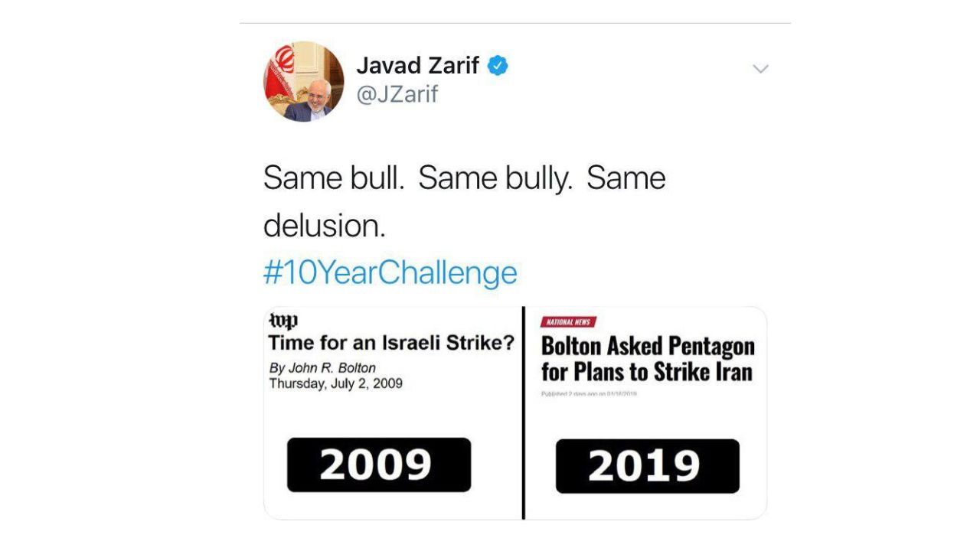This screenshot has width=980, height=551.
Task: Open the #10YearChallenge hashtag
Action: click(390, 272)
